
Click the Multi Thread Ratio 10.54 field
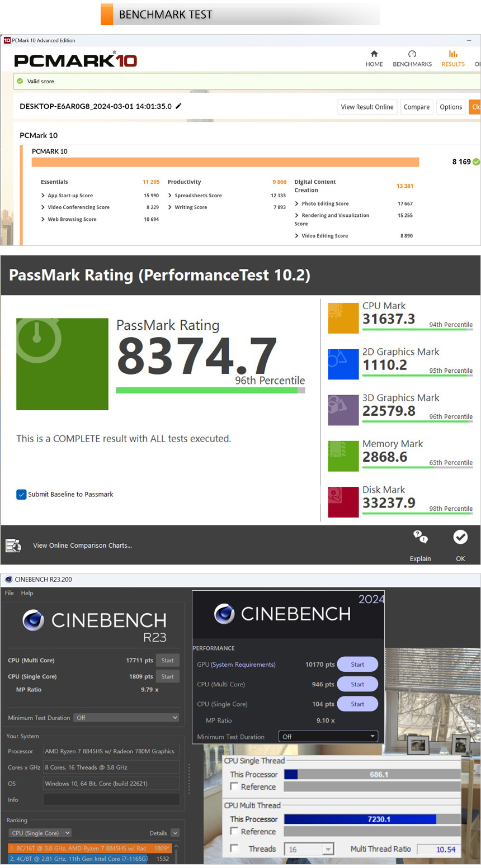(x=439, y=849)
